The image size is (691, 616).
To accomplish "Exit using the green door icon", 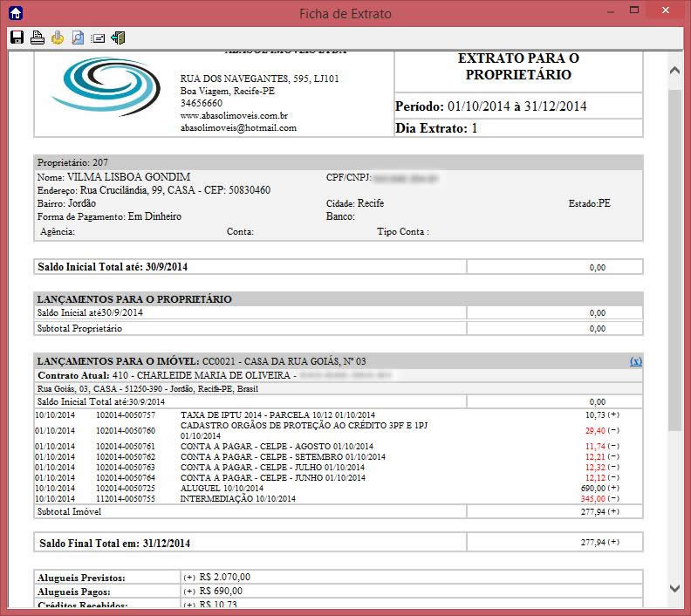I will (118, 38).
